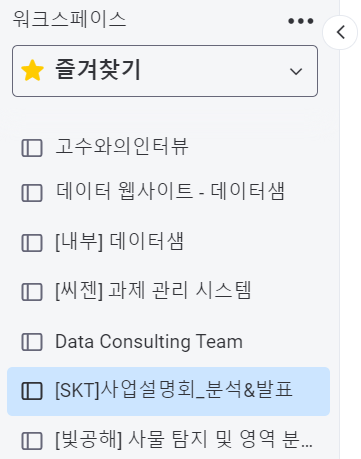
Task: Collapse the sidebar with the left chevron
Action: coord(340,32)
